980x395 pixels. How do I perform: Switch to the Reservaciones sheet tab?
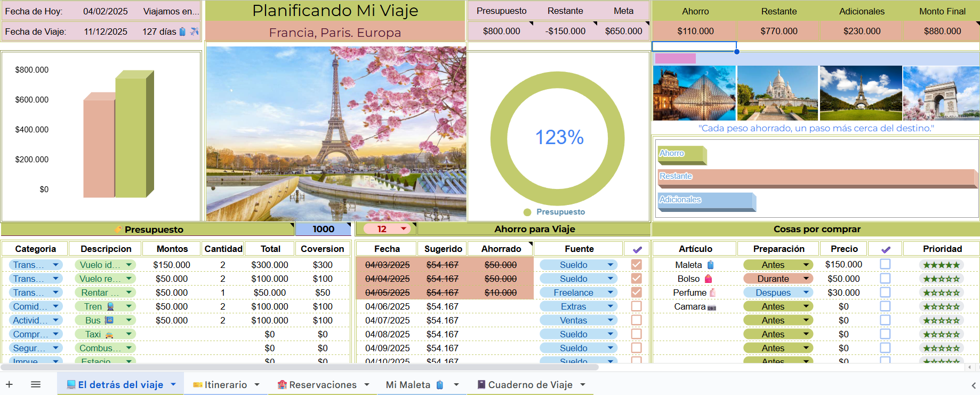pyautogui.click(x=323, y=384)
